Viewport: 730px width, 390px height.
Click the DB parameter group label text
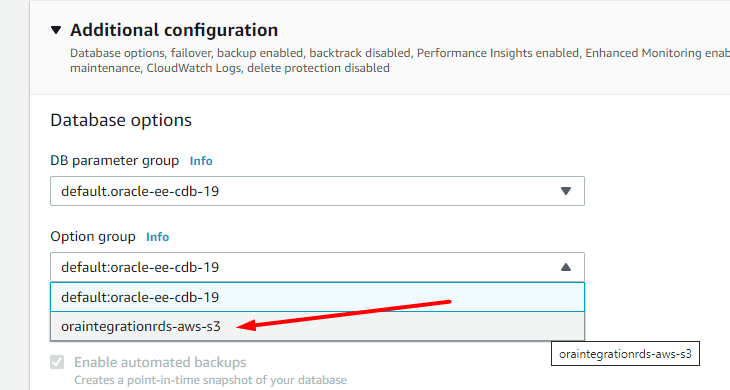[115, 161]
